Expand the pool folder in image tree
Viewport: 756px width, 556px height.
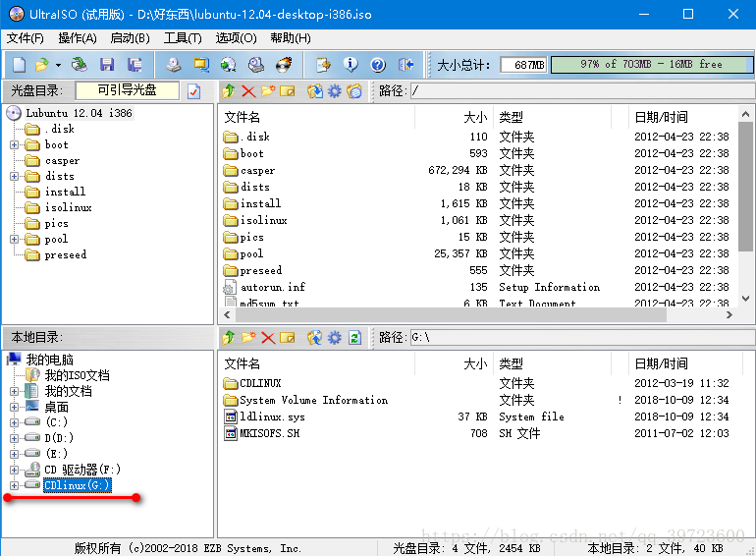click(14, 239)
